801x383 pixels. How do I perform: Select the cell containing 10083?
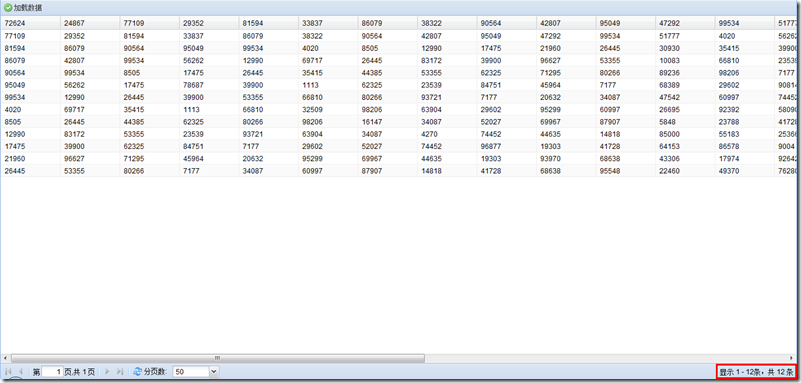click(x=686, y=61)
